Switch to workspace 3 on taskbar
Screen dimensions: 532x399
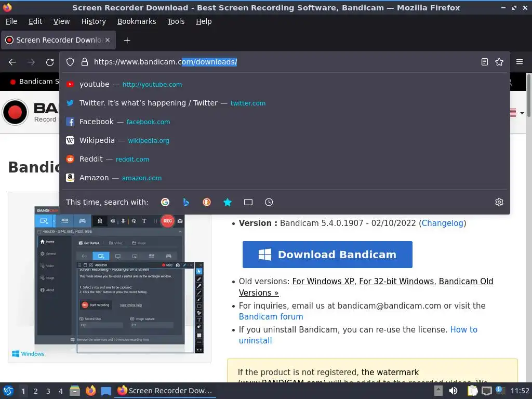[x=48, y=391]
